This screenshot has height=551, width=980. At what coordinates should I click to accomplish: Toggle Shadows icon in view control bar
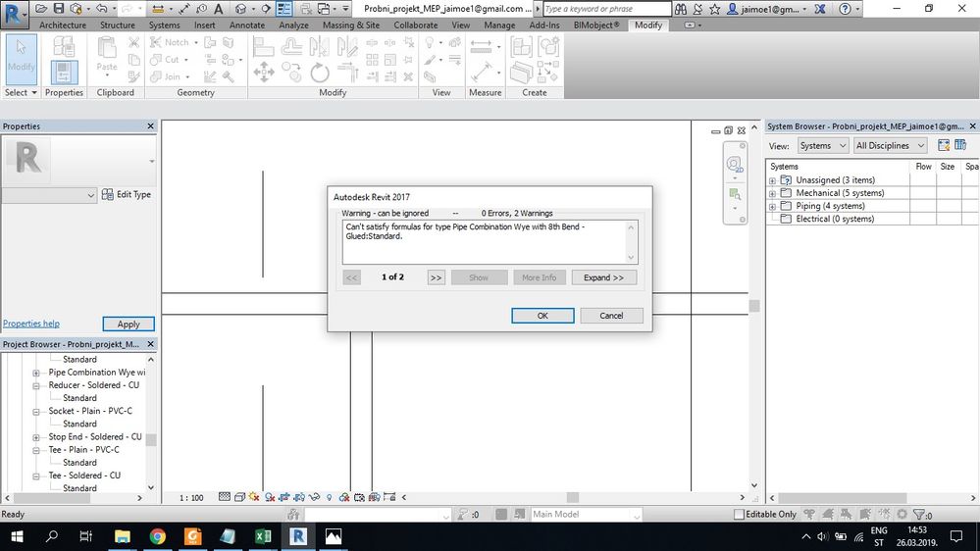tap(270, 497)
